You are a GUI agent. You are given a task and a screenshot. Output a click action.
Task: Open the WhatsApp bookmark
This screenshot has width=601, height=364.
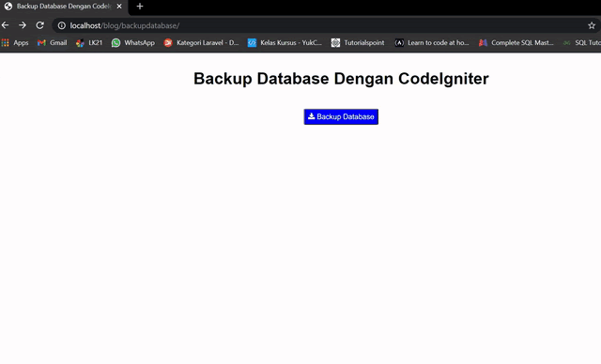pyautogui.click(x=133, y=43)
